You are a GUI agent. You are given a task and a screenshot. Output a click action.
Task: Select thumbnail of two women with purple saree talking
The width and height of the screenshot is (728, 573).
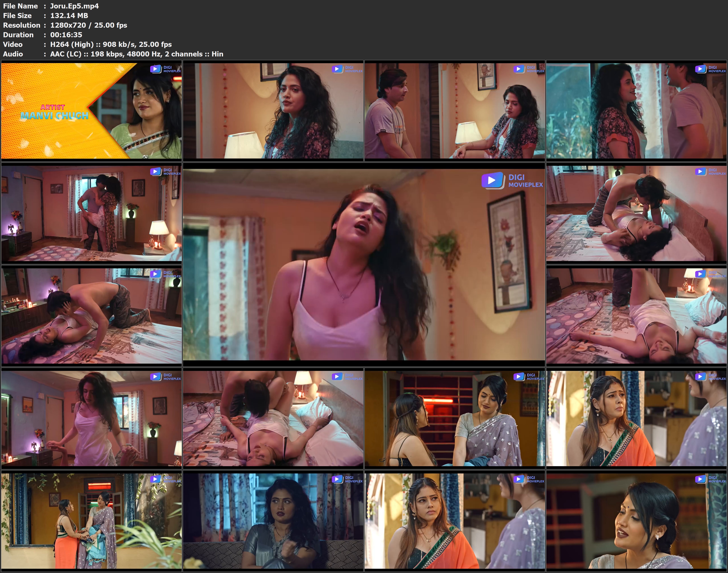pos(454,418)
